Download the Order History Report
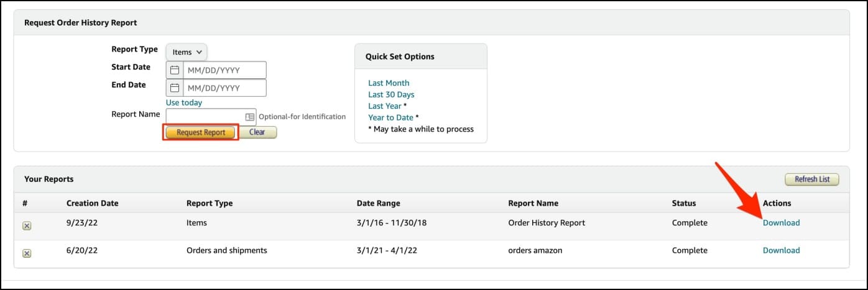Screen dimensions: 868x290 [x=781, y=223]
